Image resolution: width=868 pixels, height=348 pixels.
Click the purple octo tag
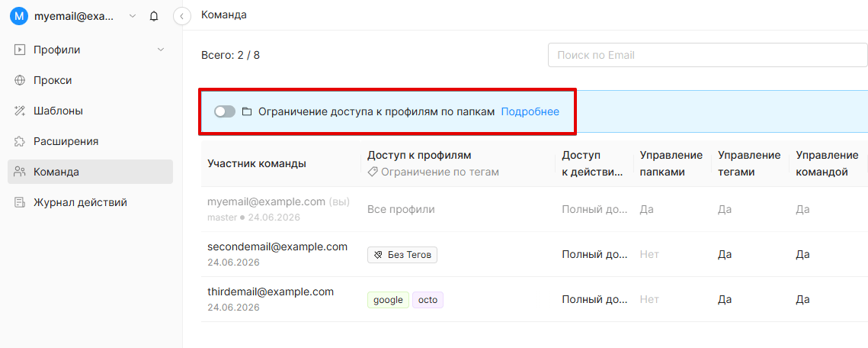pyautogui.click(x=428, y=300)
